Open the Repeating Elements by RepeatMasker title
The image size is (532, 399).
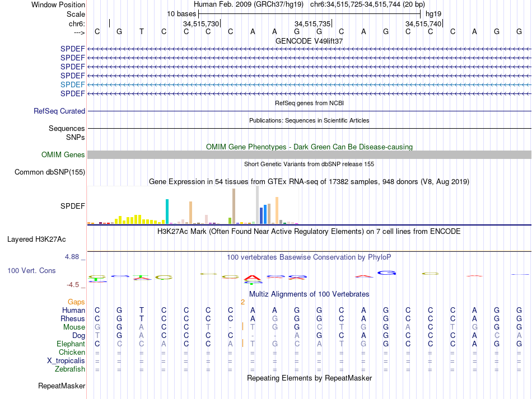click(x=309, y=378)
